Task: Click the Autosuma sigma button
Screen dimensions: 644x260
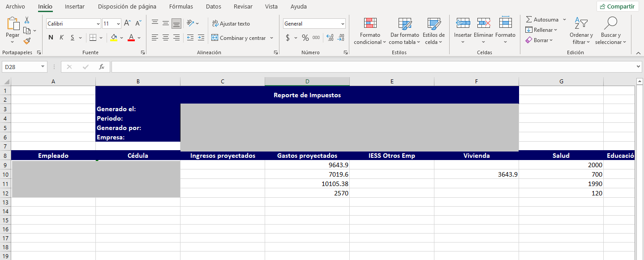Action: [542, 20]
